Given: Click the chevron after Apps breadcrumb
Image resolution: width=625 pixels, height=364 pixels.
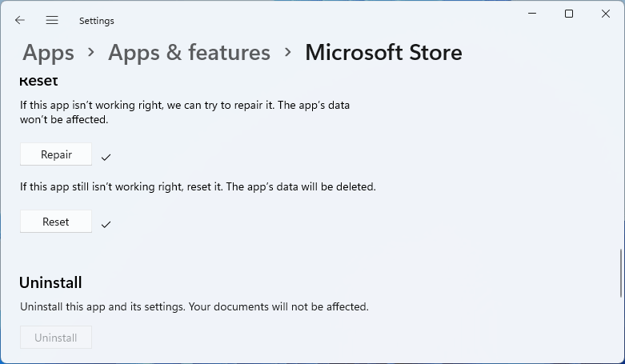Looking at the screenshot, I should coord(91,53).
